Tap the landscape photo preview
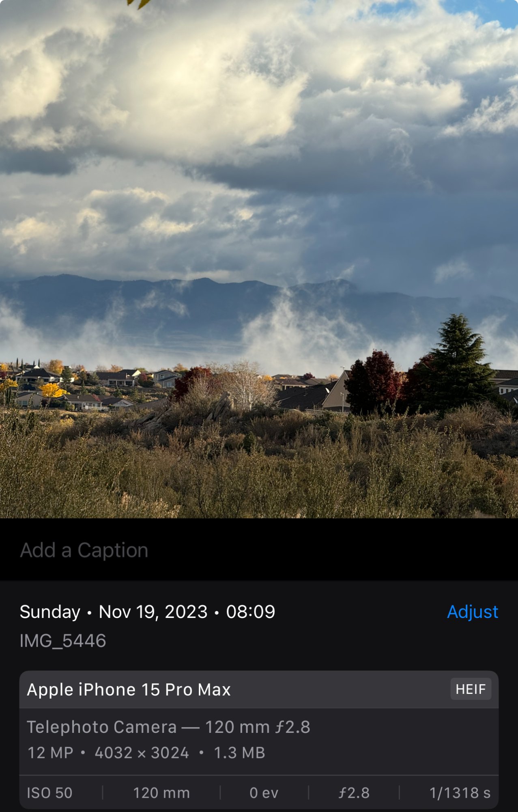The width and height of the screenshot is (518, 812). [x=259, y=259]
